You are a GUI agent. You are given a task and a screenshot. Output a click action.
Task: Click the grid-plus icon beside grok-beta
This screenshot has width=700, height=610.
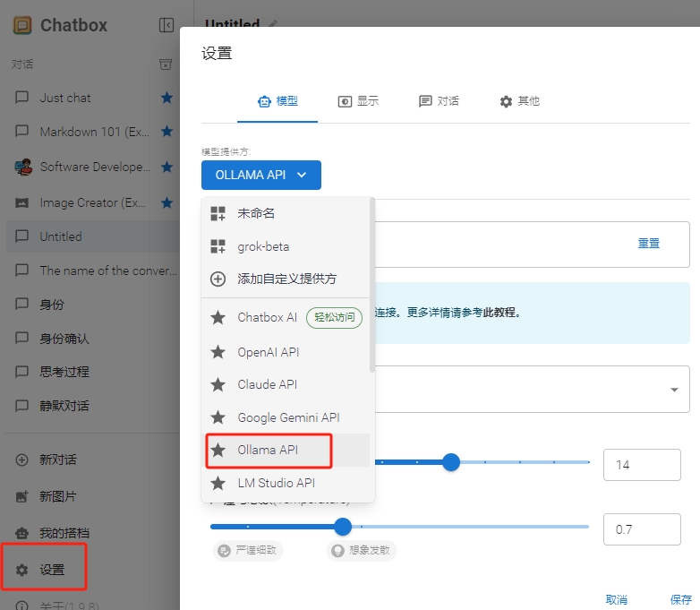pyautogui.click(x=218, y=246)
